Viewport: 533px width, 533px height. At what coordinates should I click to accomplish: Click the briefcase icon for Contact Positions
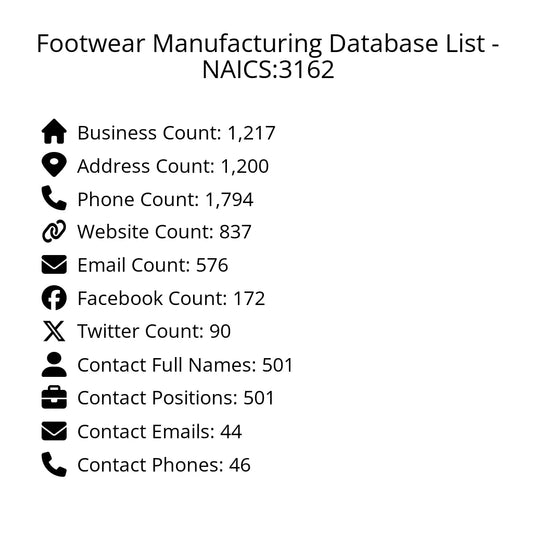click(54, 397)
